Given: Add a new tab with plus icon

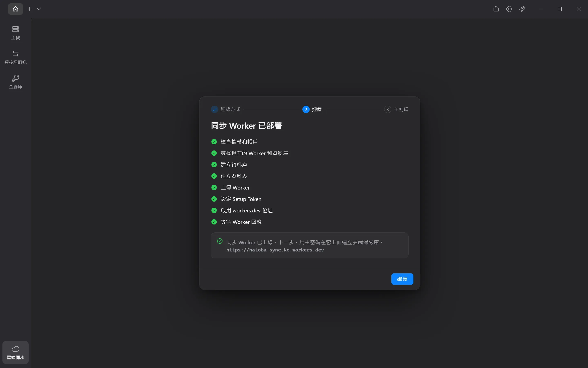Looking at the screenshot, I should (x=29, y=9).
